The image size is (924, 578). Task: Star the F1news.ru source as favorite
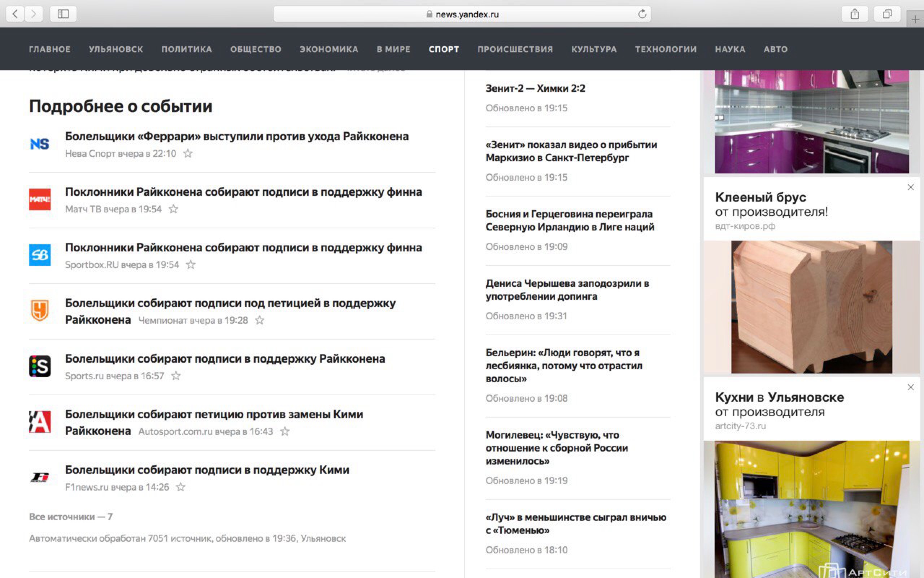(x=180, y=487)
